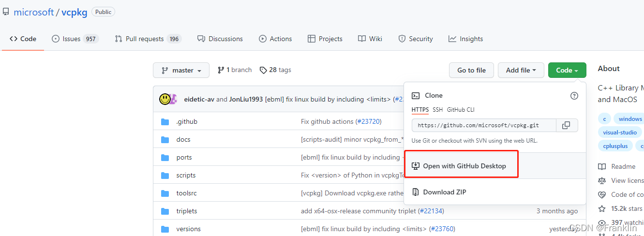Click the tags icon showing 28 tags
Screen dimensions: 644x236
[x=263, y=70]
